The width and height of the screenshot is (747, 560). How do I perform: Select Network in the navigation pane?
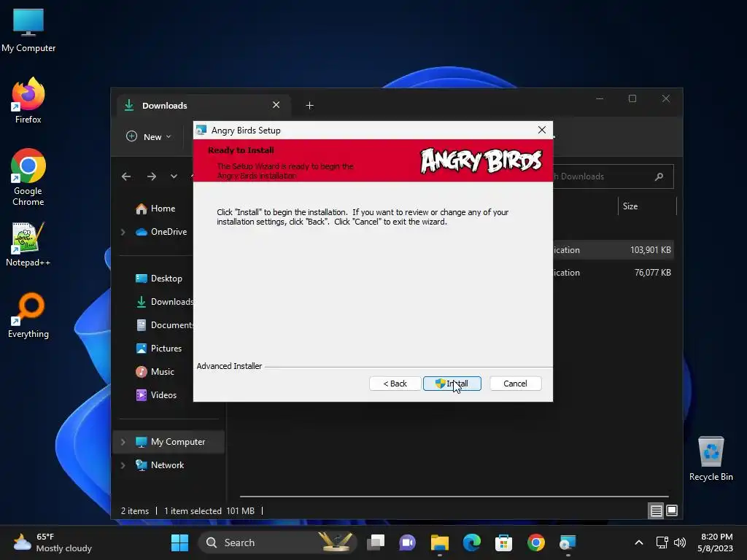(x=160, y=465)
